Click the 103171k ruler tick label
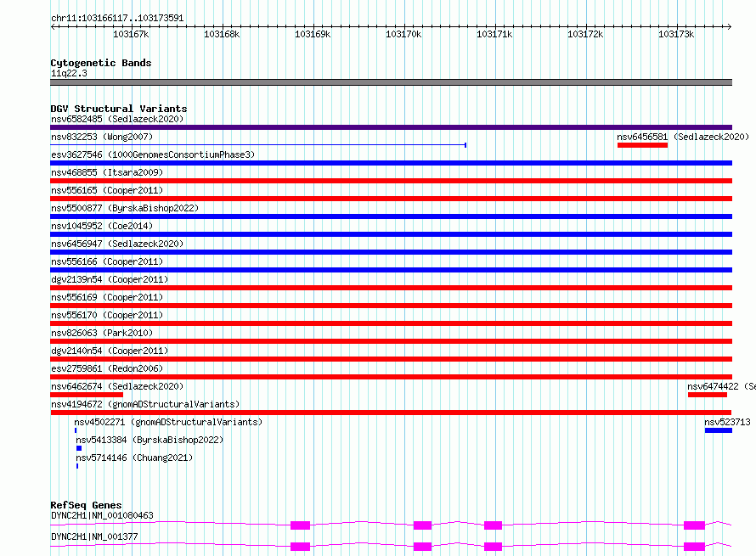This screenshot has width=756, height=556. [494, 34]
